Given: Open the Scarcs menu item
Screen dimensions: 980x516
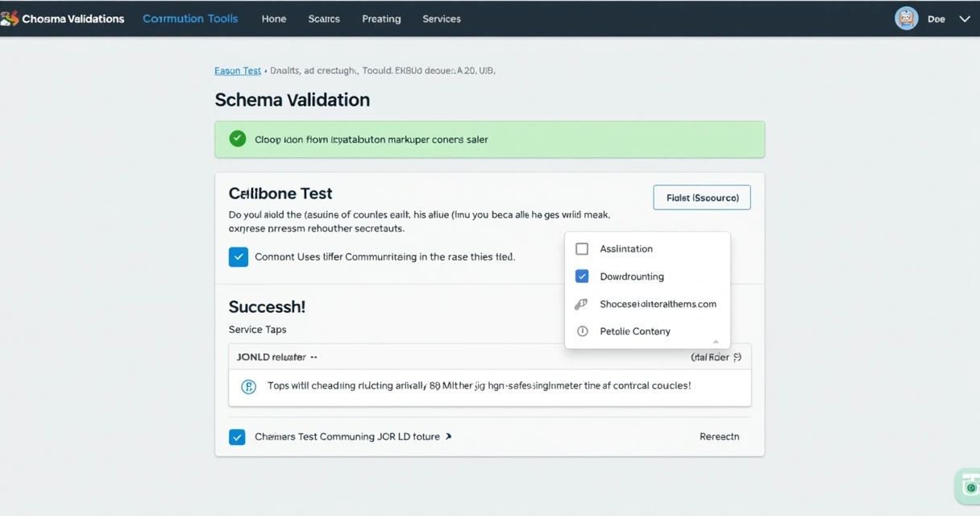Looking at the screenshot, I should tap(324, 19).
